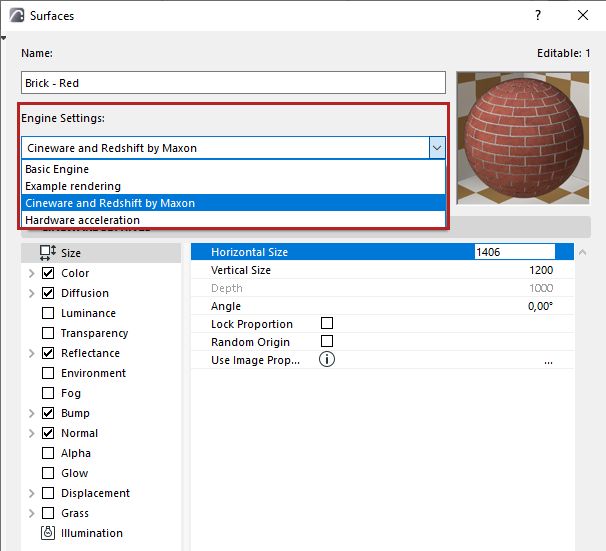Open the Engine Settings dropdown arrow
Screen dimensions: 606x551
click(x=437, y=148)
